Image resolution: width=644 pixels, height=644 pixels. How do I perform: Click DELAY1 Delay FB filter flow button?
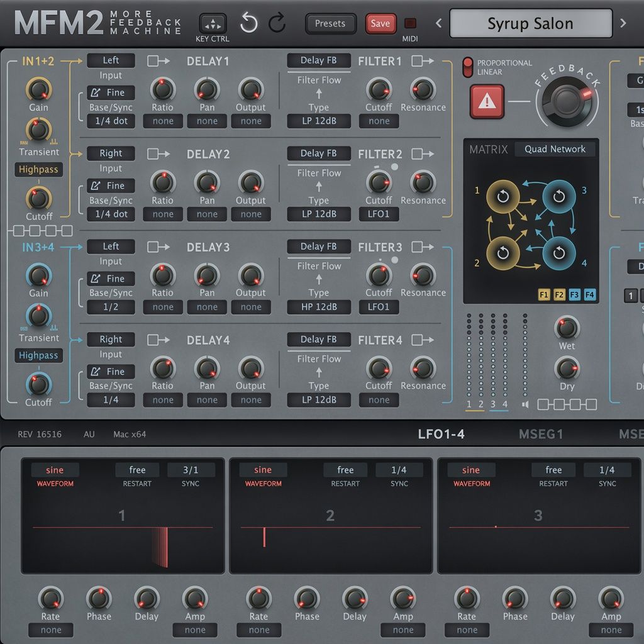(319, 60)
